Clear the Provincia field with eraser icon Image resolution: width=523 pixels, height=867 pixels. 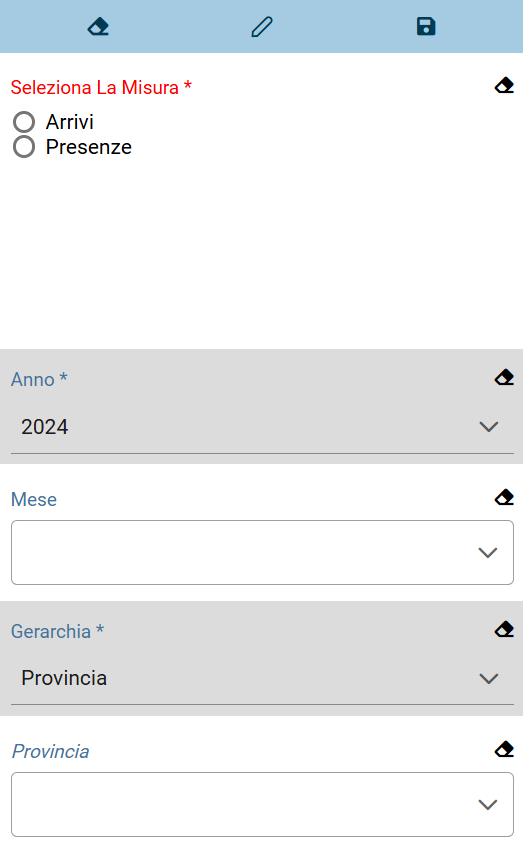(x=504, y=749)
